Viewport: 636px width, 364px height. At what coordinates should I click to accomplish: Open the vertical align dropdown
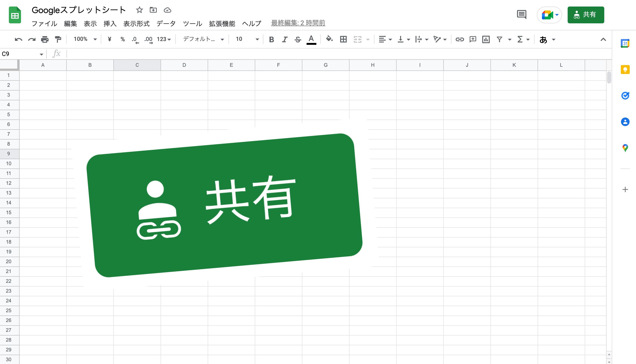tap(404, 39)
